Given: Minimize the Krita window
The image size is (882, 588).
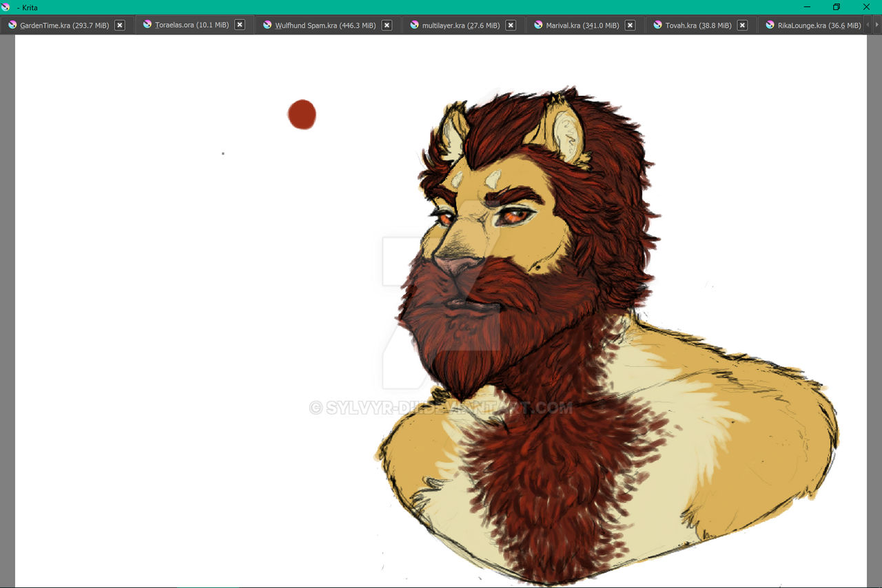Looking at the screenshot, I should (807, 7).
